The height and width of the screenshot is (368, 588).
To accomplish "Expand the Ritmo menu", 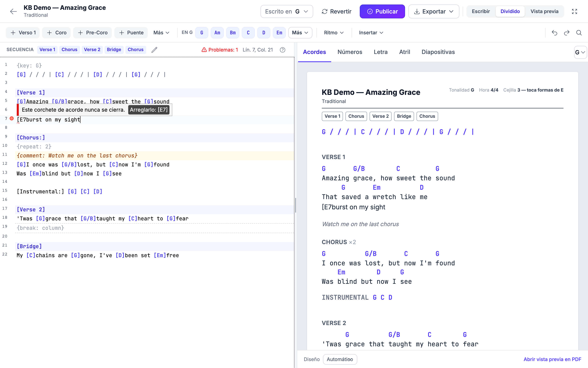I will click(334, 33).
